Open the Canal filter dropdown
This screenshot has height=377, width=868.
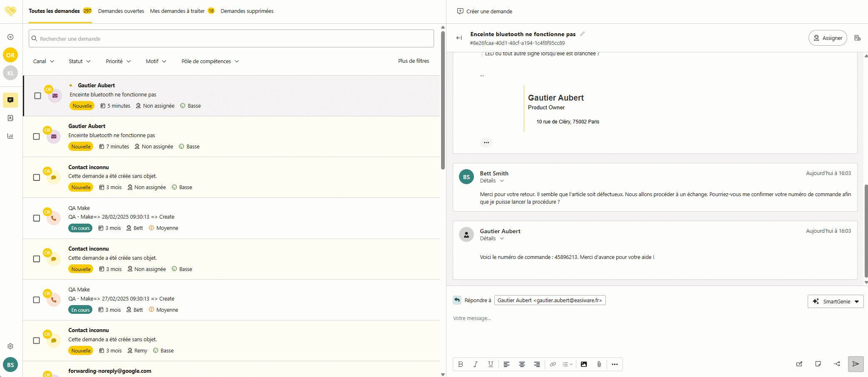coord(43,61)
